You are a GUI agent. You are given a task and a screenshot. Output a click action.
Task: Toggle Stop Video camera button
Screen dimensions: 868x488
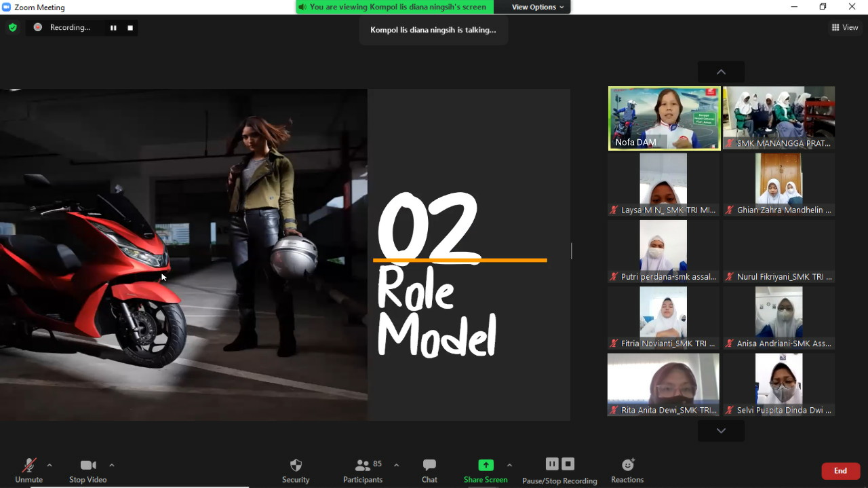pos(88,466)
